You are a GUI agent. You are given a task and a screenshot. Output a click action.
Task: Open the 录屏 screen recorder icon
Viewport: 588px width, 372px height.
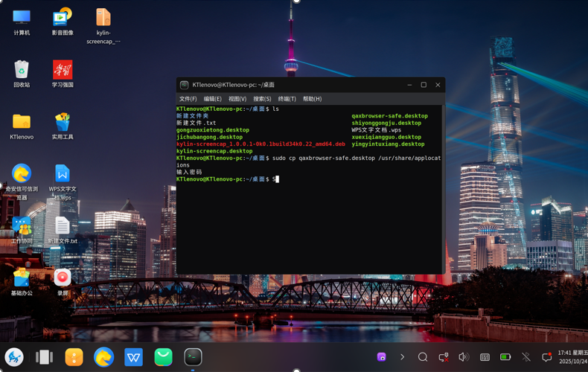click(x=63, y=278)
